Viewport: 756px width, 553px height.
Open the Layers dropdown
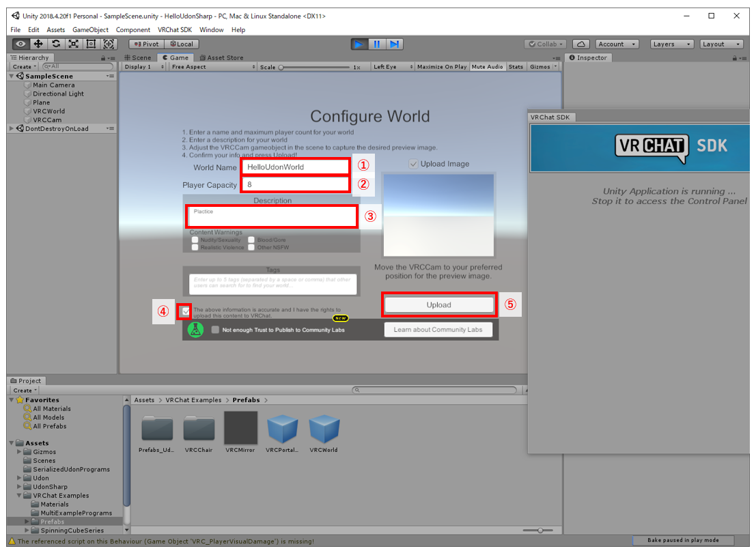pyautogui.click(x=671, y=44)
